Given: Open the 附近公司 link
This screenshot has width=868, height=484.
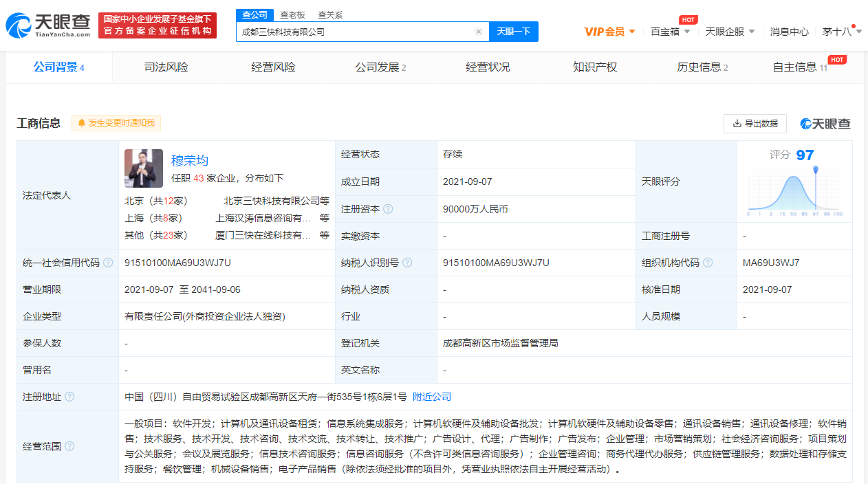Looking at the screenshot, I should [432, 397].
